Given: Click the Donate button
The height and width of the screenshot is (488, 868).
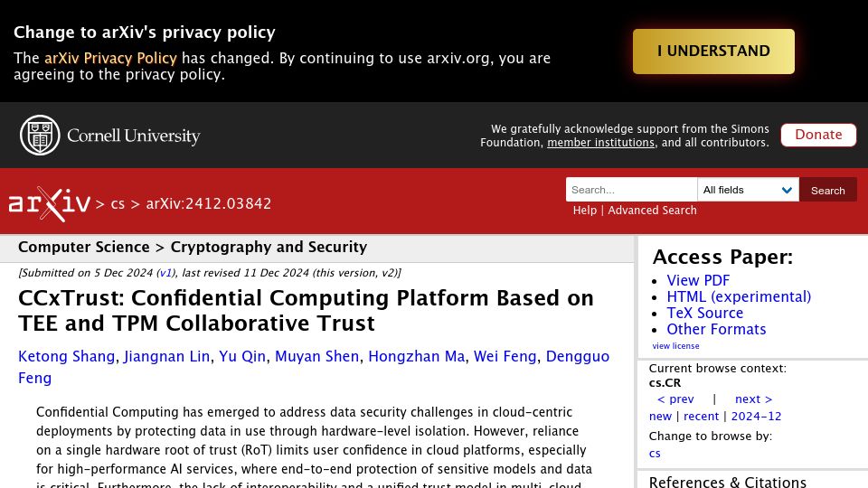Looking at the screenshot, I should (x=818, y=135).
